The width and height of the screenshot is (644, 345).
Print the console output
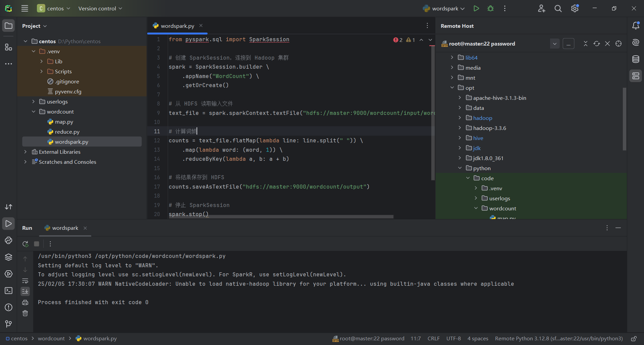(25, 302)
